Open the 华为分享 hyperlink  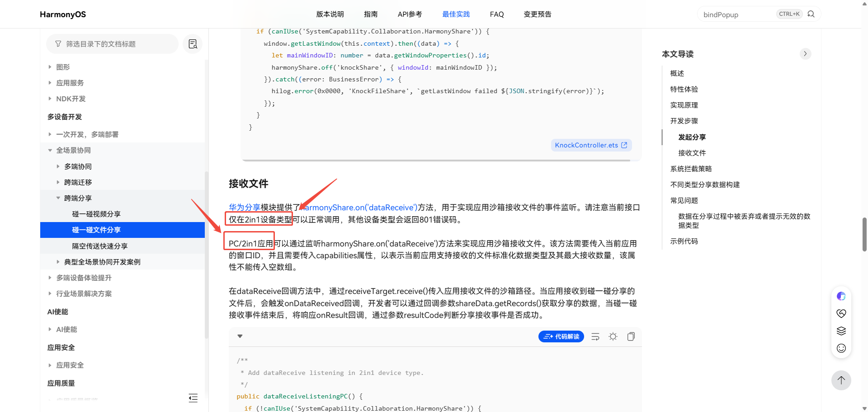tap(245, 208)
